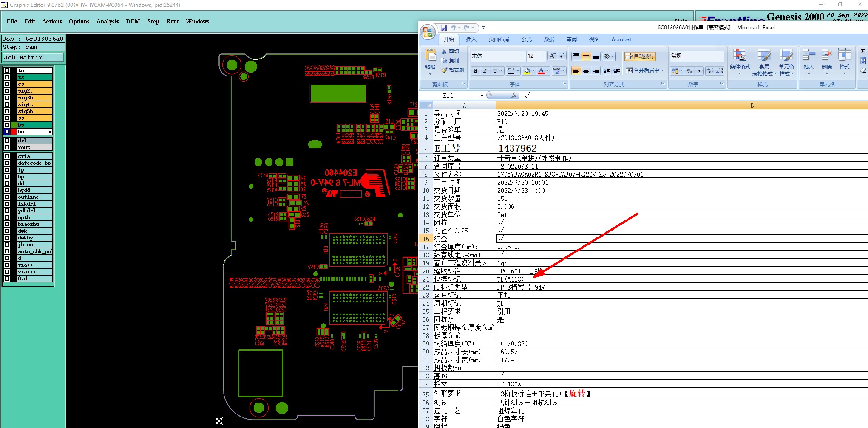Click the red font color swatch
This screenshot has height=428, width=868.
(x=541, y=71)
